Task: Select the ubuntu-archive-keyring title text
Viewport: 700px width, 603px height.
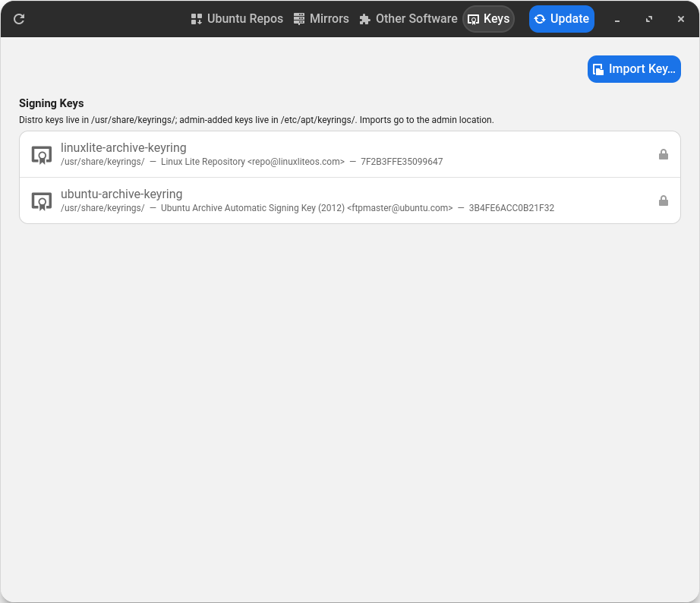Action: [121, 194]
